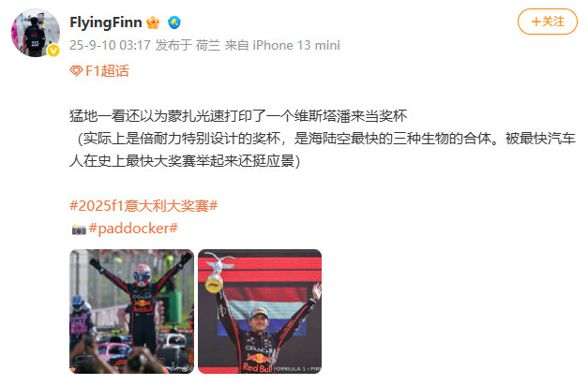Open FlyingFinn's profile avatar

[36, 33]
